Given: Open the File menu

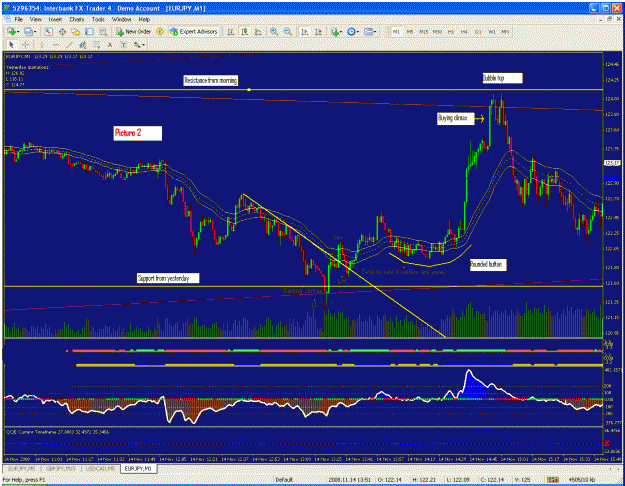Looking at the screenshot, I should click(x=18, y=19).
